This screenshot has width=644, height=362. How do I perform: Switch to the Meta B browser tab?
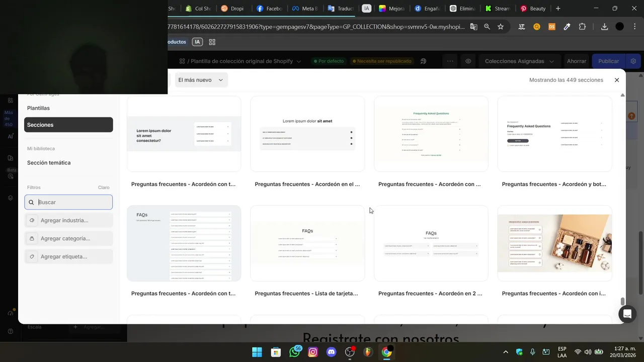305,9
